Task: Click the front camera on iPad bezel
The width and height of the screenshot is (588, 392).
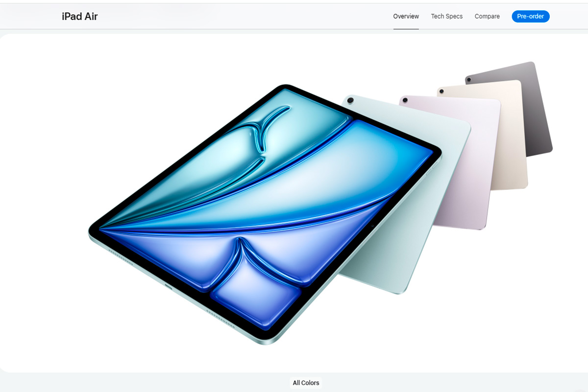Action: pyautogui.click(x=372, y=227)
